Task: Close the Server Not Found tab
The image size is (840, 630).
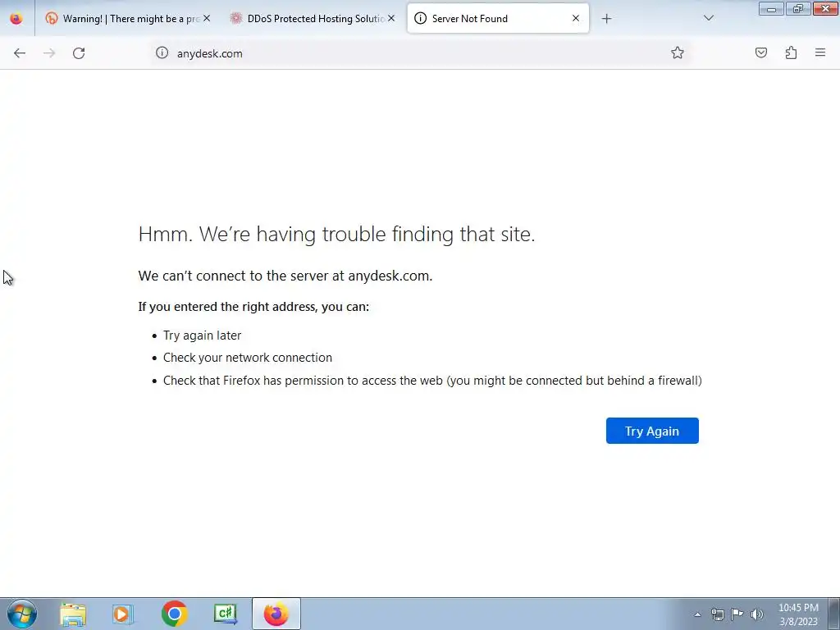Action: pyautogui.click(x=576, y=18)
